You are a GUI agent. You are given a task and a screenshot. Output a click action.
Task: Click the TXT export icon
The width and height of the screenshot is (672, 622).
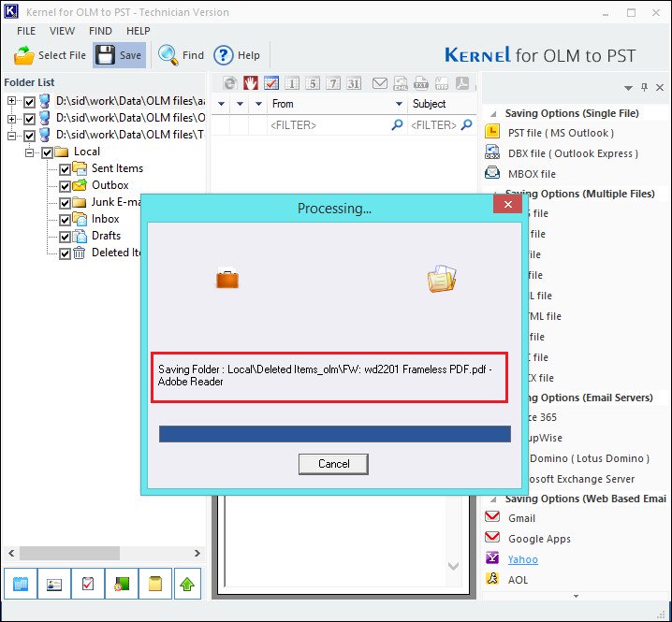(x=421, y=83)
